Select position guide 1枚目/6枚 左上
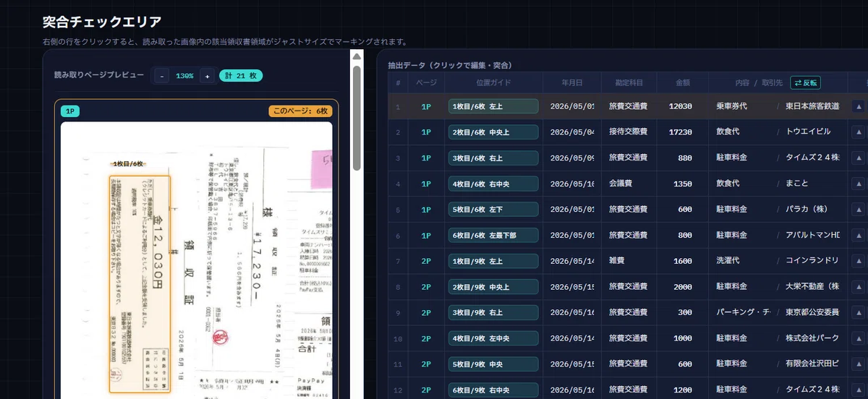 coord(493,106)
